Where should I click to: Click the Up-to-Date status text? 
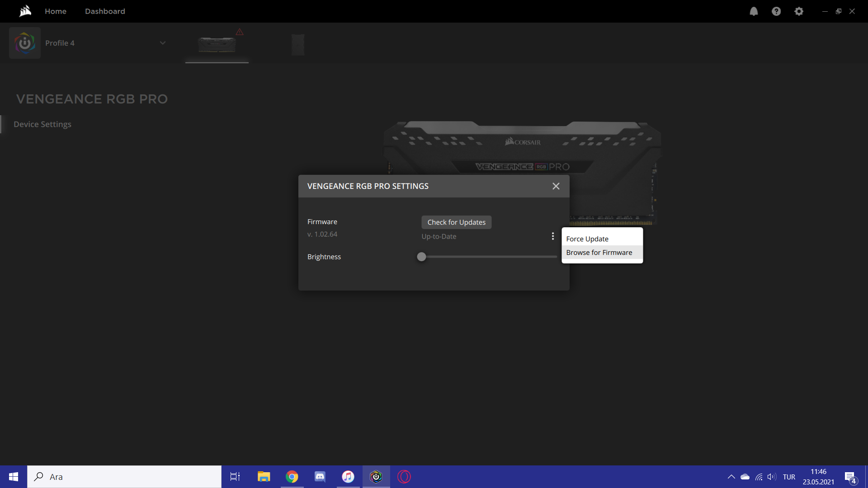[439, 236]
